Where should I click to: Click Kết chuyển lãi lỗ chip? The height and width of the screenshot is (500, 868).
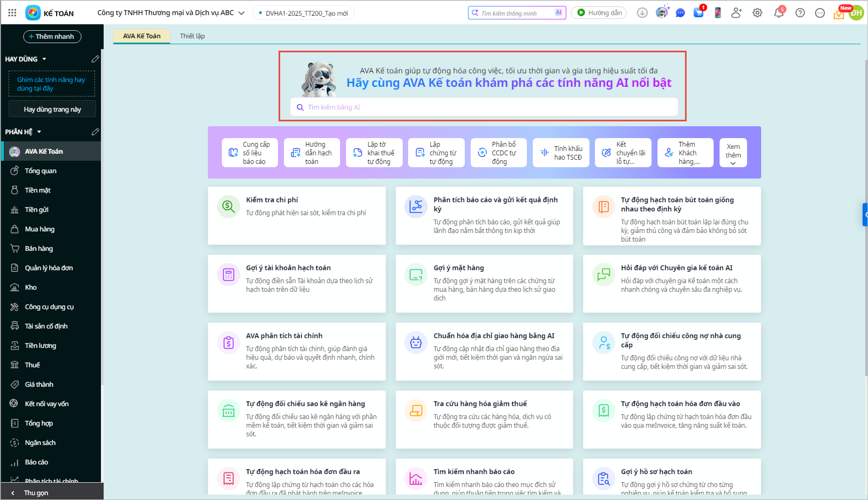[623, 153]
